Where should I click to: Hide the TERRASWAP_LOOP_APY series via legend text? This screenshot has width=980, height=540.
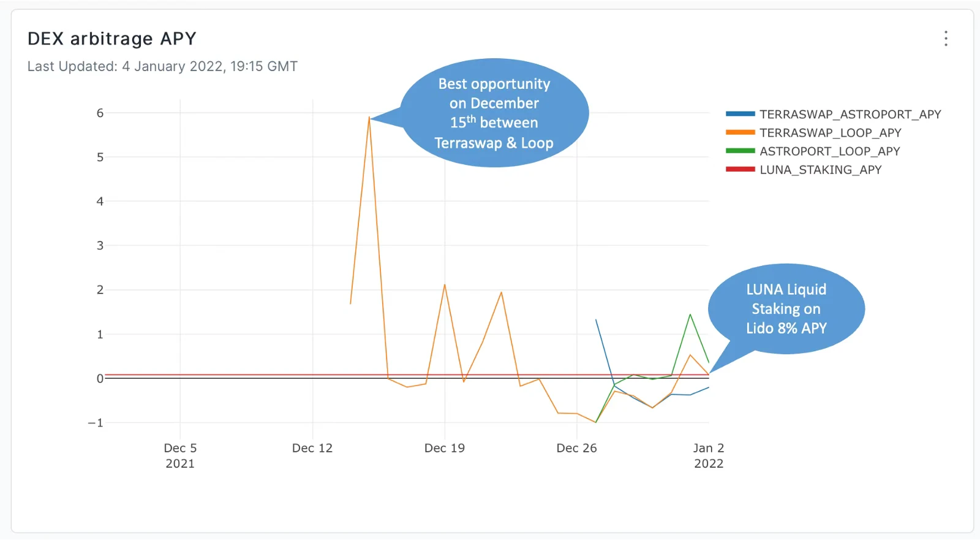830,133
